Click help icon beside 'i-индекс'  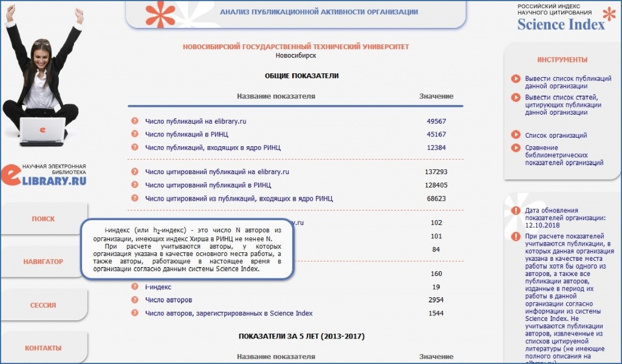click(x=135, y=286)
